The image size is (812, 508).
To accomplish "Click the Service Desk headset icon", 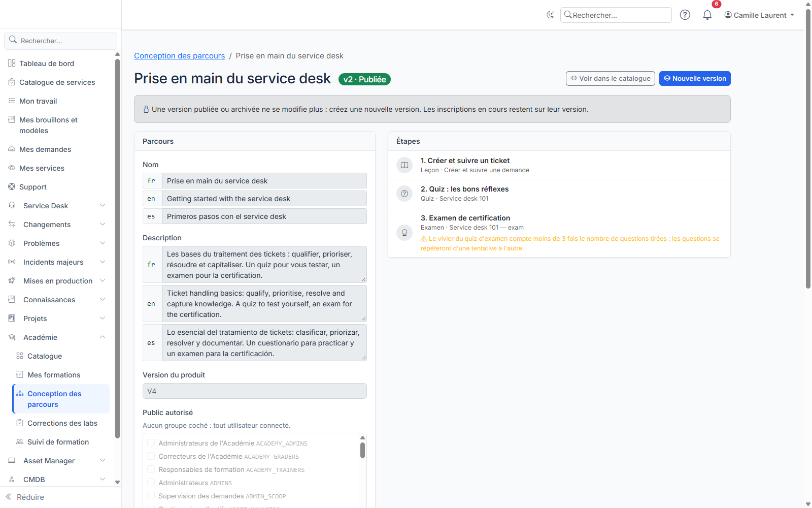I will (12, 205).
